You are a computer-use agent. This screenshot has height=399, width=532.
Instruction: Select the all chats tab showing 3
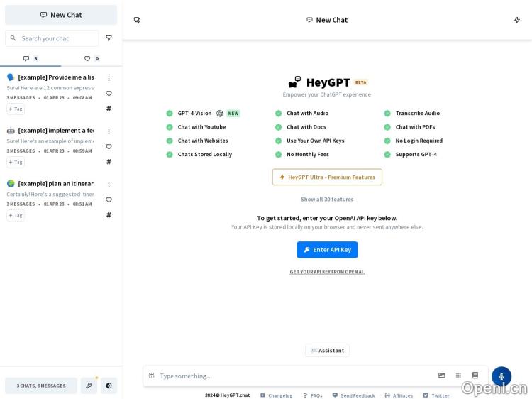point(31,59)
